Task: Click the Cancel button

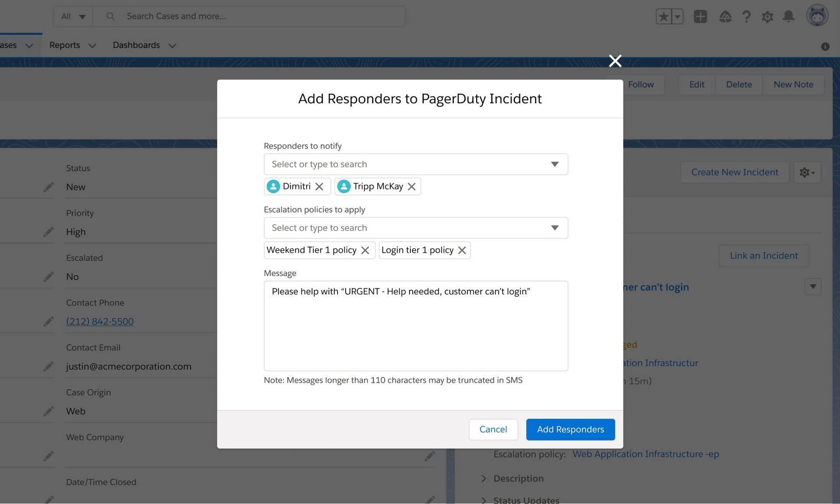Action: pos(493,430)
